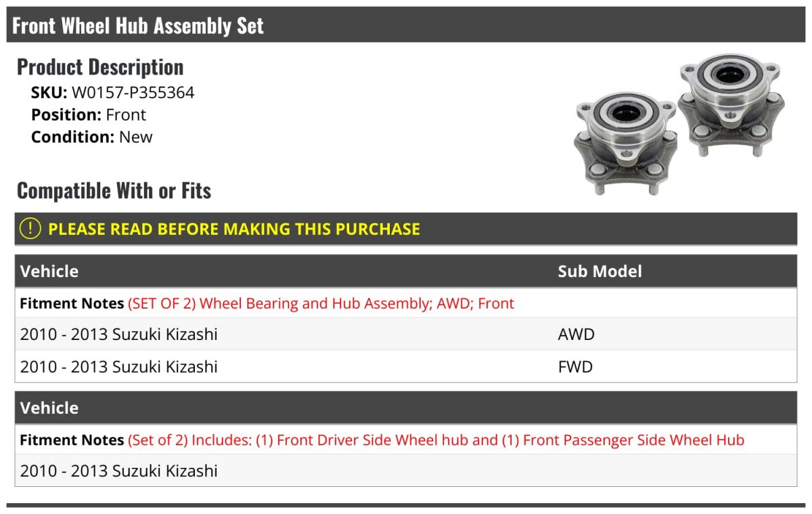Select the last 2010 - 2013 Suzuki Kizashi row
The image size is (812, 514).
point(406,471)
